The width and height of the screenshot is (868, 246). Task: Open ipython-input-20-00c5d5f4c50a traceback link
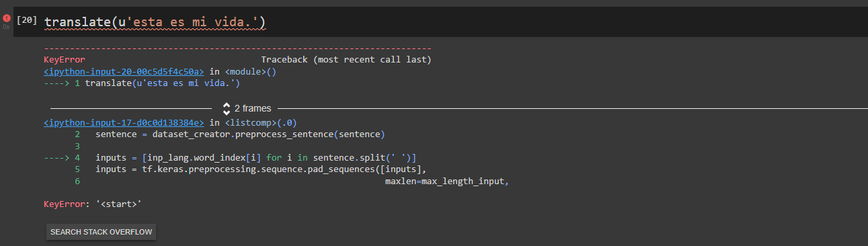pyautogui.click(x=124, y=71)
